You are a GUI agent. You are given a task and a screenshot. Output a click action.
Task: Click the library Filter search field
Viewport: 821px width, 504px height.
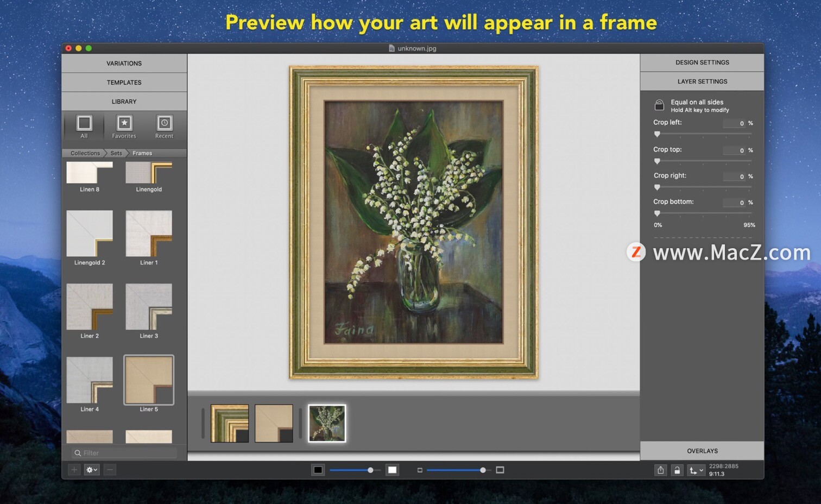coord(124,453)
